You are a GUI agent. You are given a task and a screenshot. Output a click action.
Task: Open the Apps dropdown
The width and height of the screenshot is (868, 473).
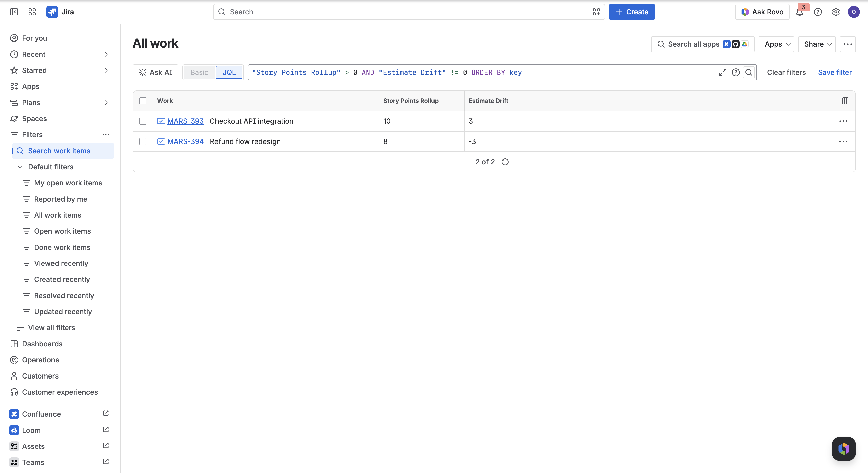coord(776,44)
